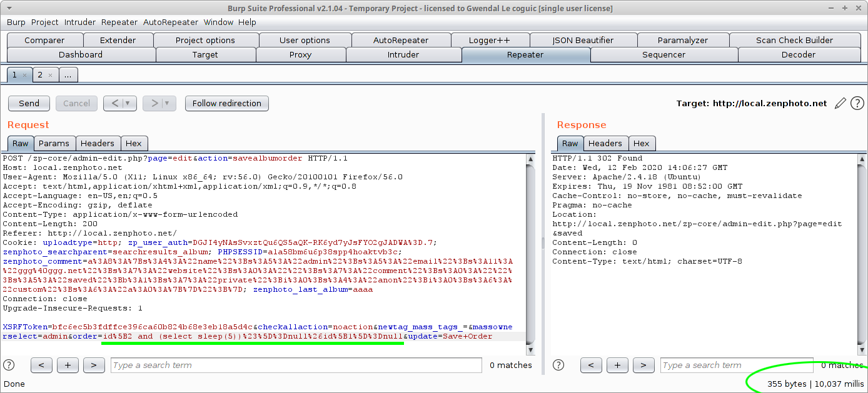
Task: Show response Headers view
Action: coord(605,143)
